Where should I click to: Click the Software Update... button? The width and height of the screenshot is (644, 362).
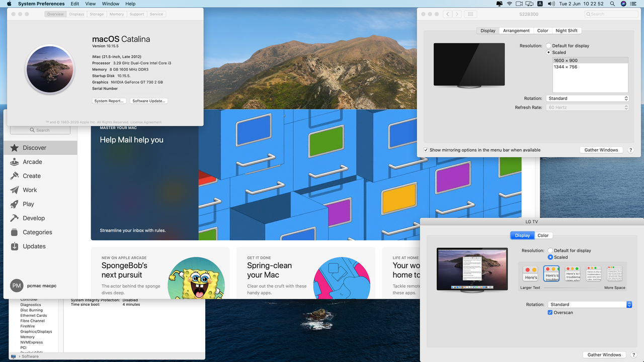point(149,101)
